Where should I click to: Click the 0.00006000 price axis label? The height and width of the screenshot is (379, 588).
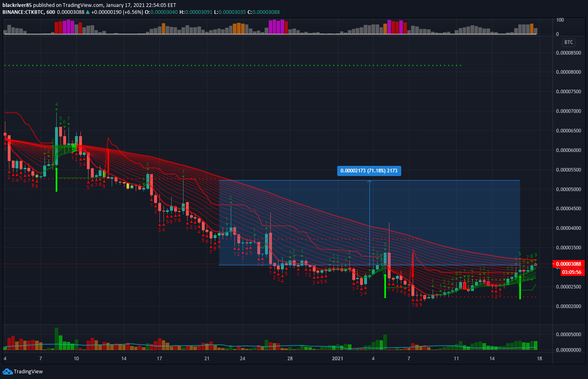point(568,150)
